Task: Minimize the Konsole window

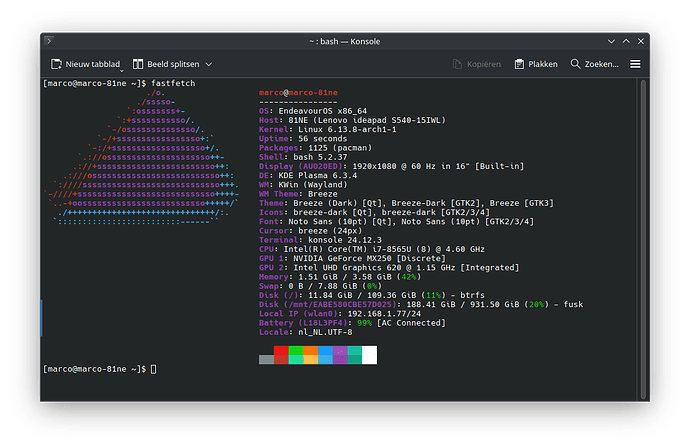Action: tap(611, 41)
